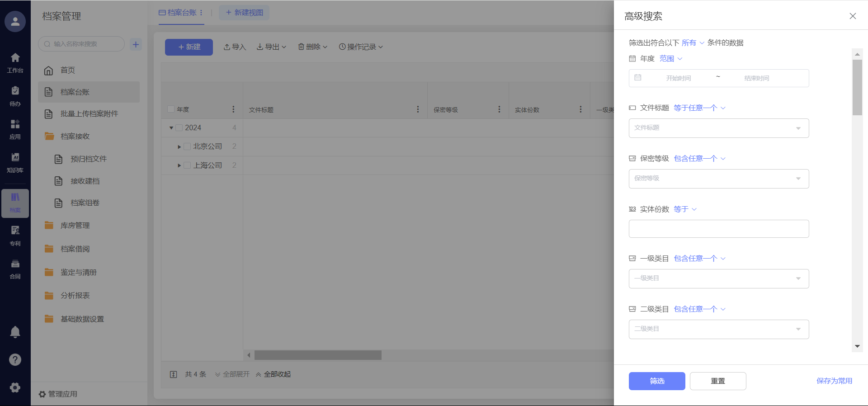868x406 pixels.
Task: Check the 2024 row checkbox
Action: point(179,128)
